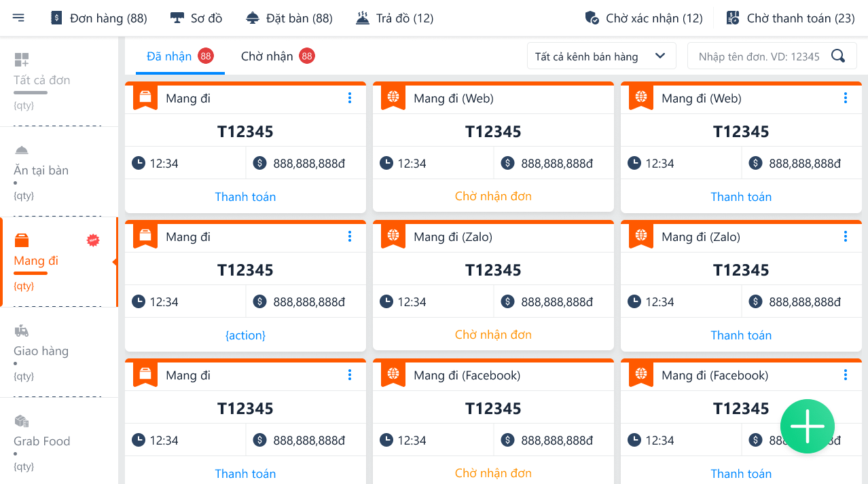Click Thanh toán on first Mang đi card

tap(245, 197)
